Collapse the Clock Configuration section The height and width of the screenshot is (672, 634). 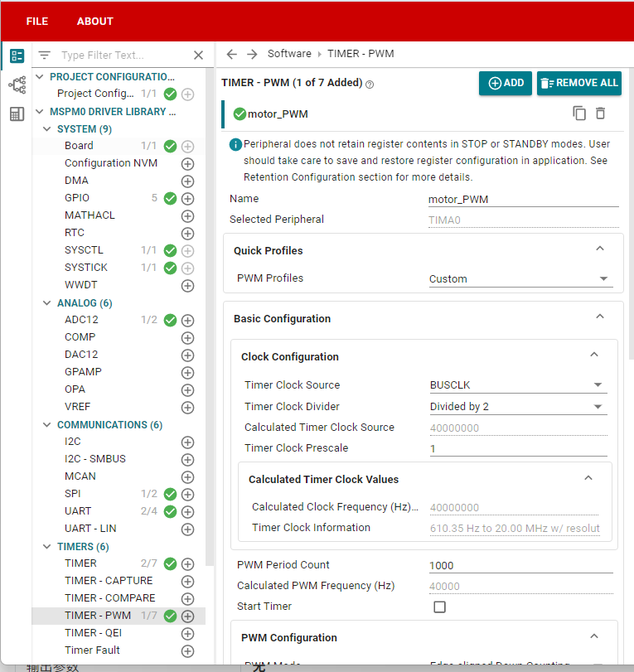click(594, 355)
